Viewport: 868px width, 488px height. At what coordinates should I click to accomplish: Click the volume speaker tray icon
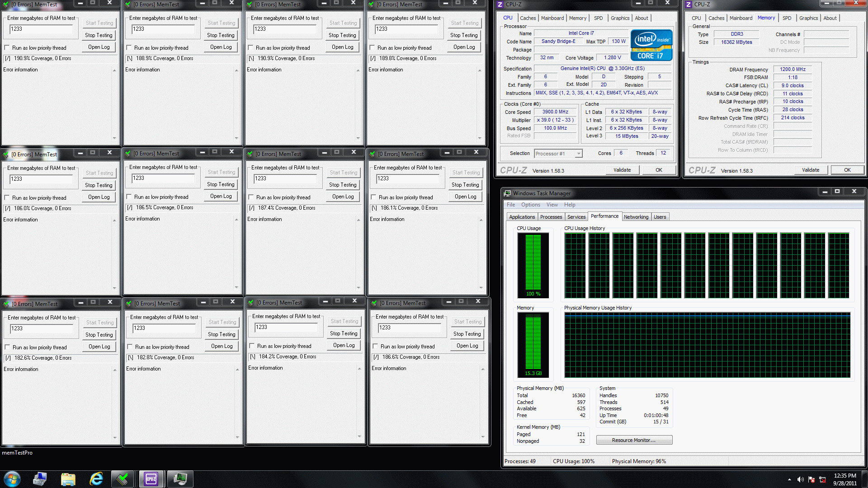click(800, 479)
